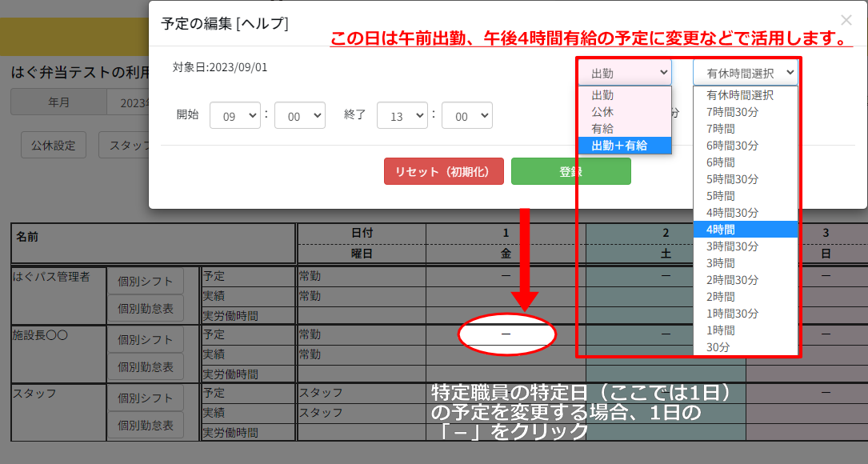The image size is (868, 464).
Task: Expand the 有休時間選択 dropdown
Action: [746, 73]
